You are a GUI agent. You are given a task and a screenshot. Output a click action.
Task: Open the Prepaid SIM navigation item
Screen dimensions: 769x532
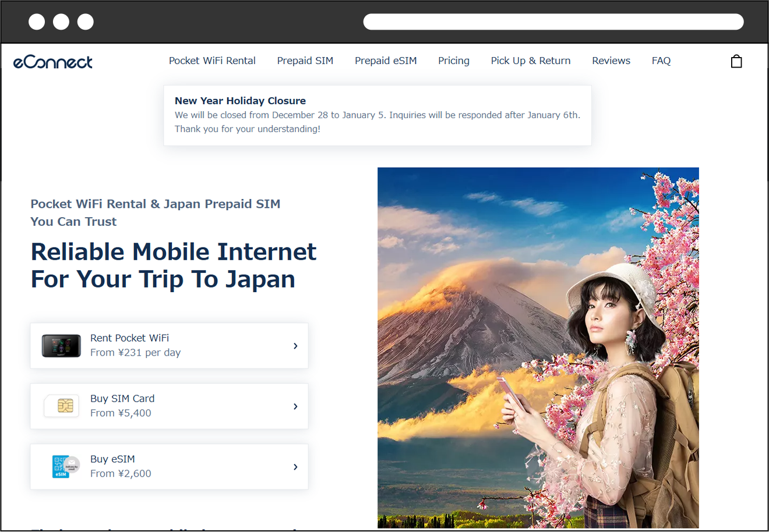click(x=305, y=61)
